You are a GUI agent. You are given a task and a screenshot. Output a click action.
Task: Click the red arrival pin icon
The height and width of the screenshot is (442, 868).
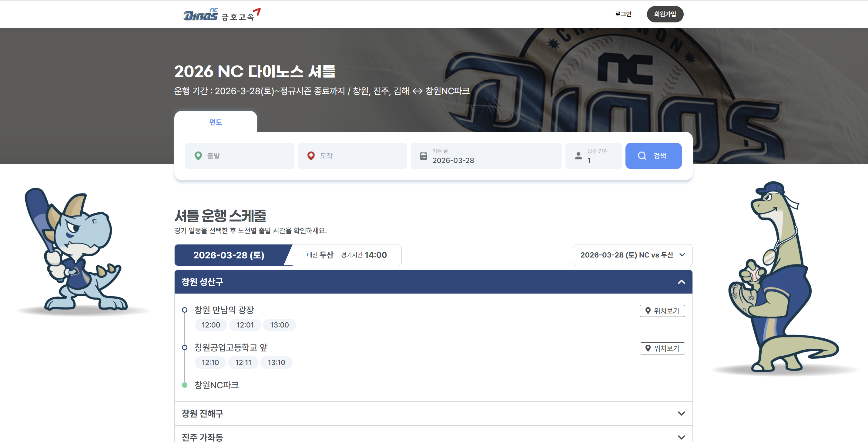(x=311, y=155)
